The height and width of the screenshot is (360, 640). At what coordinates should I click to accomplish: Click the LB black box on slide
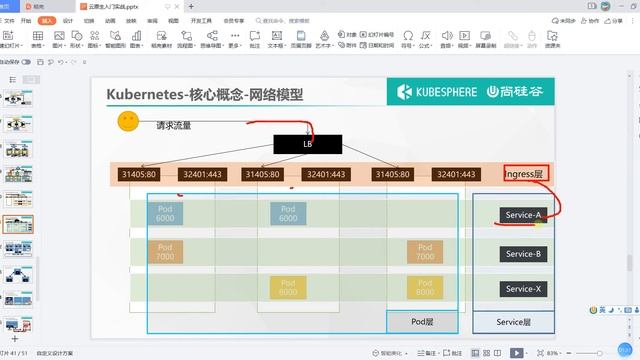pyautogui.click(x=308, y=144)
